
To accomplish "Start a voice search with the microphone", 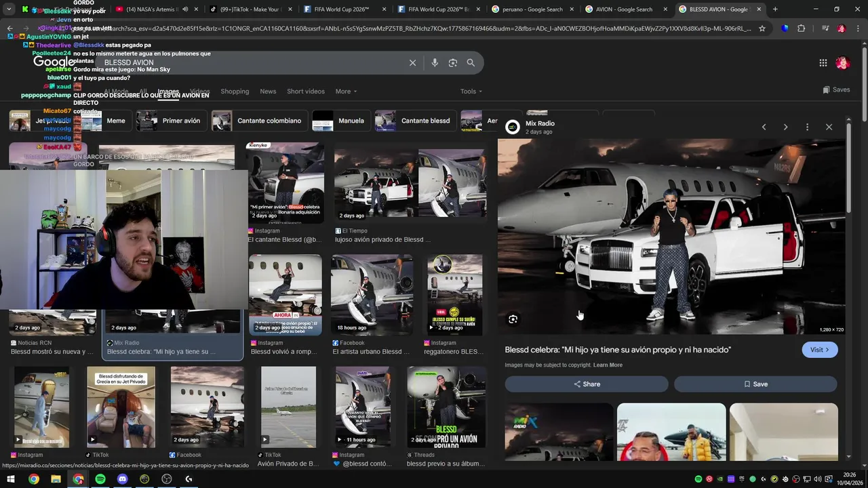I will [435, 62].
